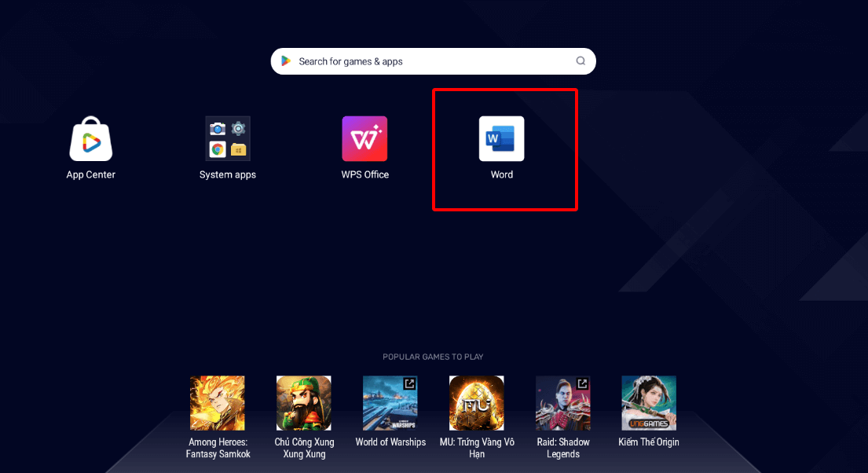Click the Kiếm Thế Origin title text

tap(649, 442)
